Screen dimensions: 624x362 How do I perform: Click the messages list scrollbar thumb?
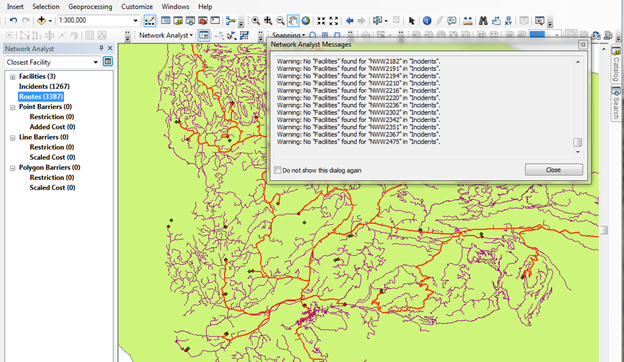click(x=577, y=142)
